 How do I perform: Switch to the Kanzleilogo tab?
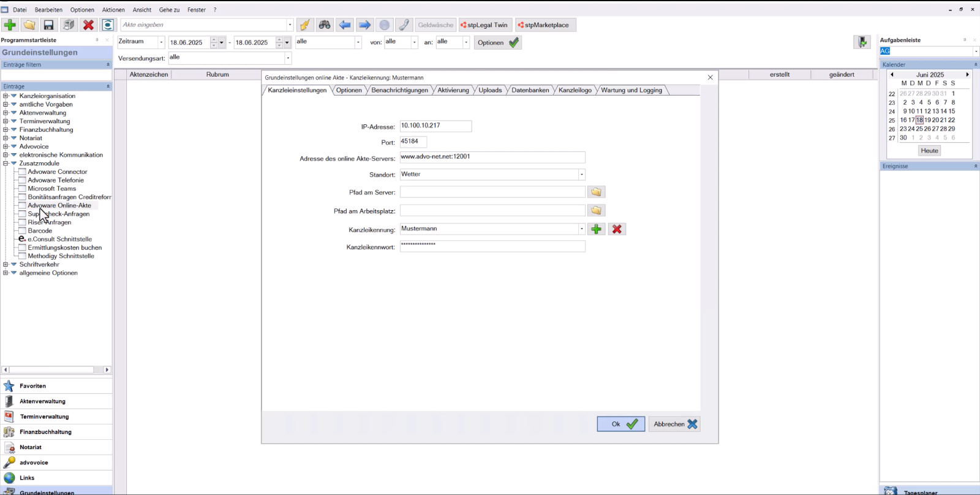[x=575, y=90]
